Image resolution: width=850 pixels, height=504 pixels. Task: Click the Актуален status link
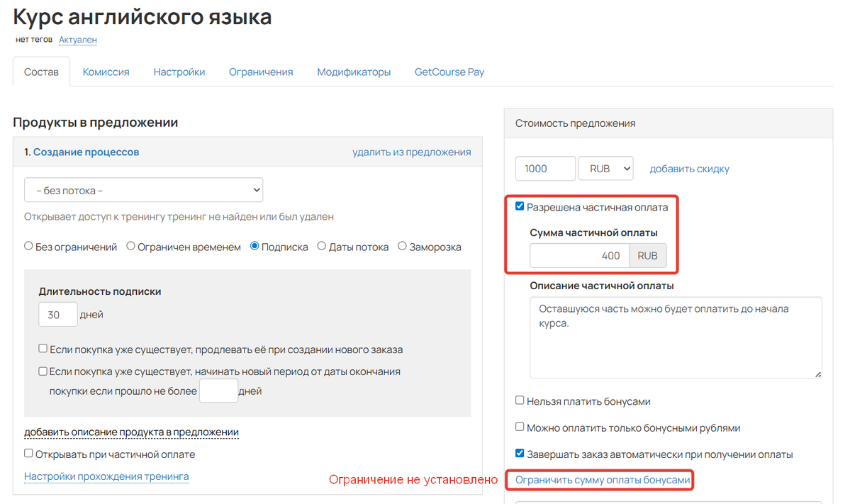[x=77, y=40]
